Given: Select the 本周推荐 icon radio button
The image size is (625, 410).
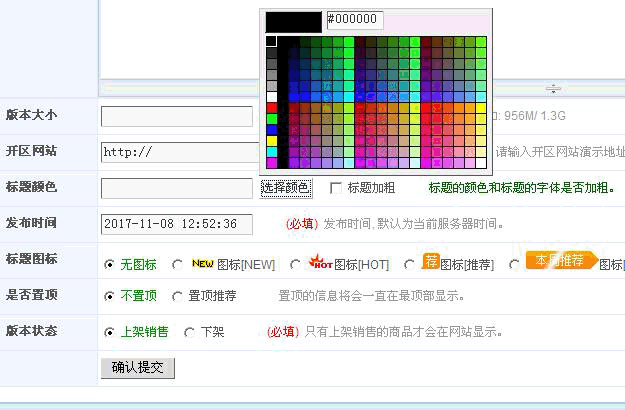Looking at the screenshot, I should click(514, 265).
